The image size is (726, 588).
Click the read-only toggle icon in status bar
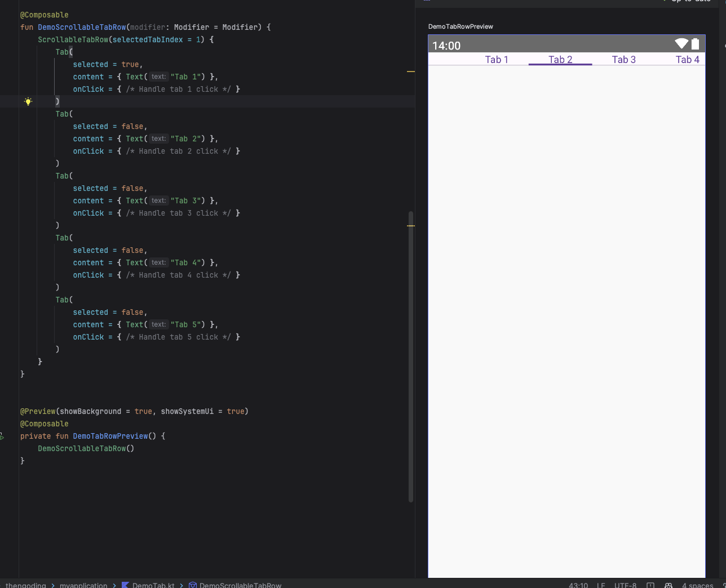pos(650,585)
